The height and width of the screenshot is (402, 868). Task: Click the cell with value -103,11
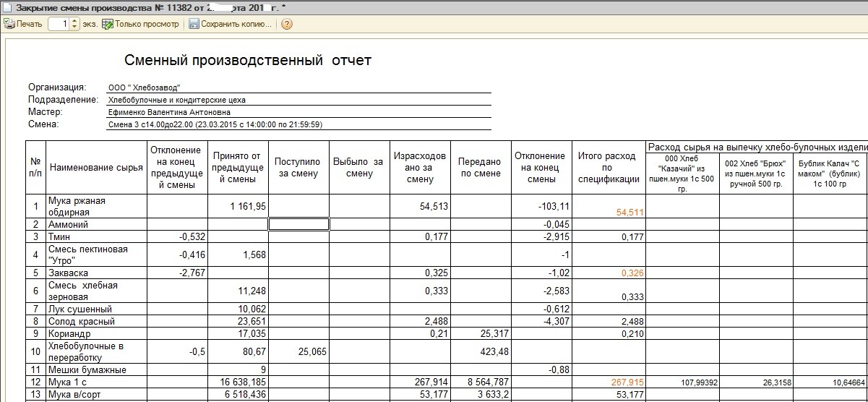(x=541, y=206)
